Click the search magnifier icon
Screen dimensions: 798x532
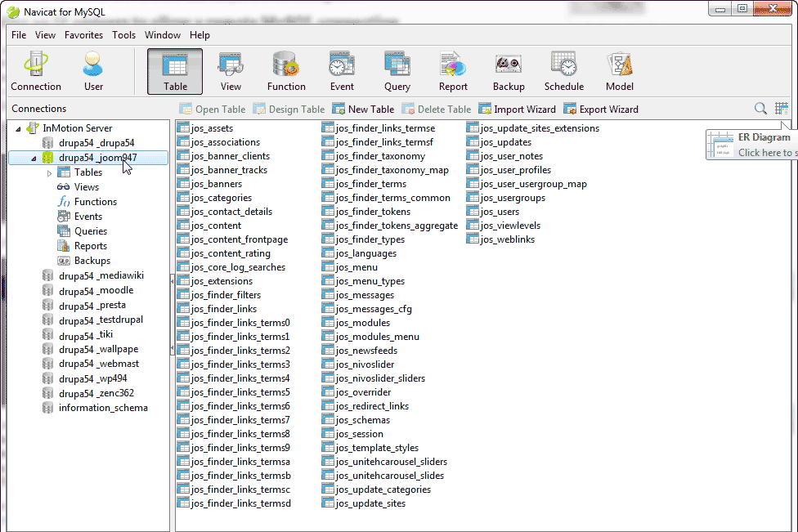coord(760,109)
